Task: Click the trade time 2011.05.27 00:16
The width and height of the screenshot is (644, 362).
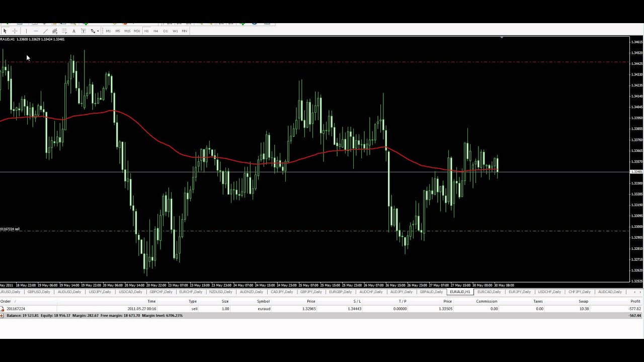Action: pyautogui.click(x=141, y=309)
